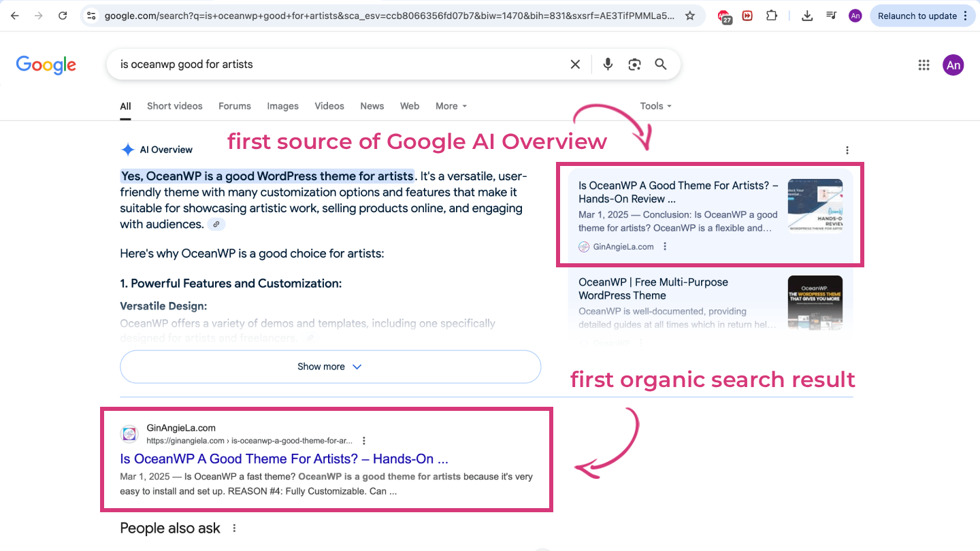Expand the AI Overview with Show more
The image size is (980, 551).
[329, 367]
